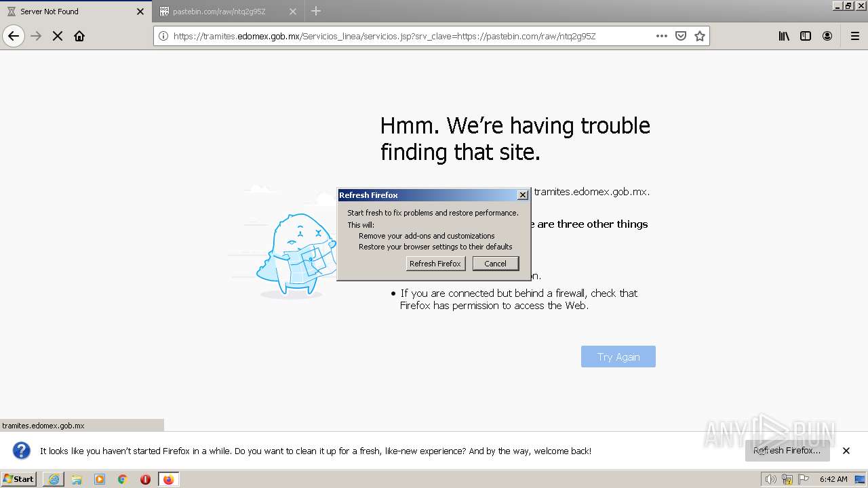The height and width of the screenshot is (488, 868).
Task: Click the forward navigation arrow
Action: pyautogui.click(x=36, y=36)
